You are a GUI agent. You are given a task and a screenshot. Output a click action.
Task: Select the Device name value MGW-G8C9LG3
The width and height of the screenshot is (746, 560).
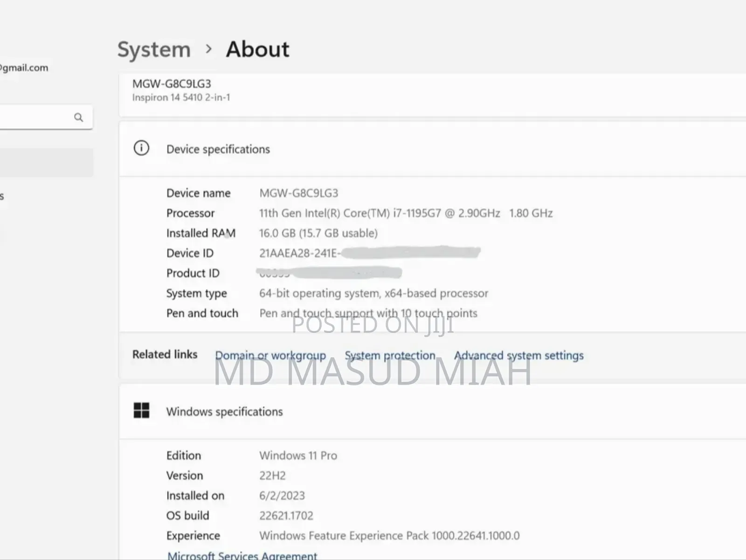(x=299, y=193)
